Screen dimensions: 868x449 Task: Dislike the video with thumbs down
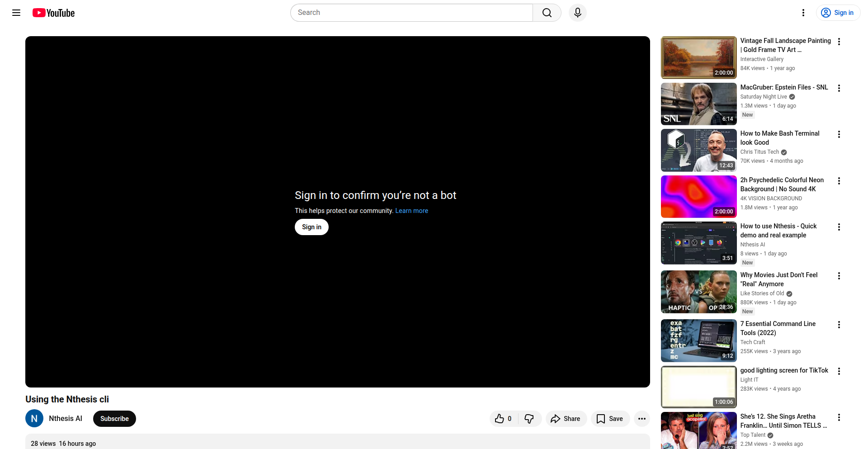click(x=529, y=419)
